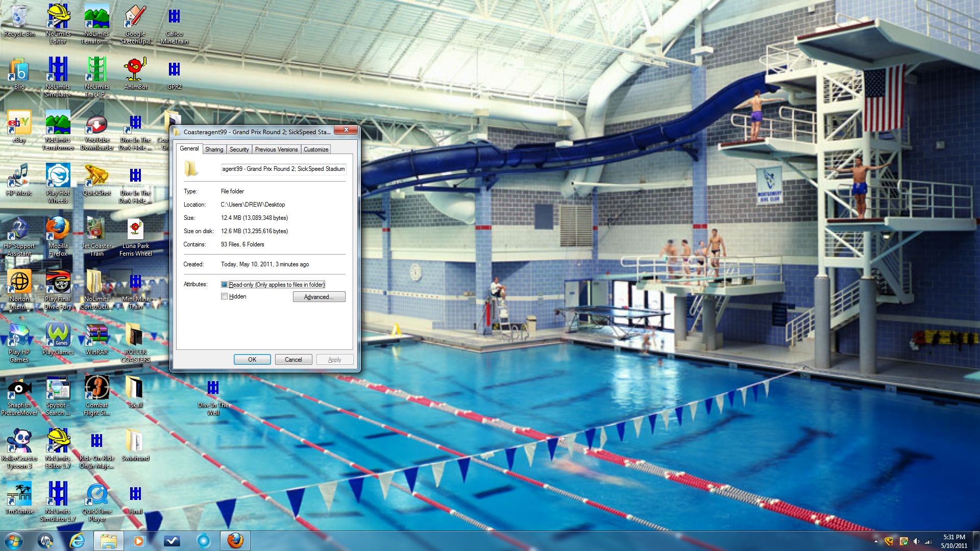Confirm properties with the OK button
Viewport: 980px width, 551px height.
[252, 360]
